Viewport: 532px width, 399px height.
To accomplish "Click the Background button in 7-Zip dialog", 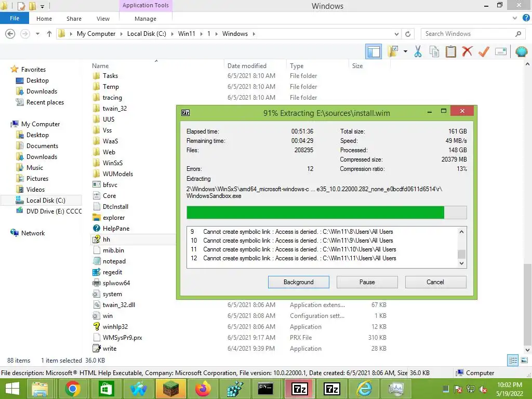I will 299,282.
